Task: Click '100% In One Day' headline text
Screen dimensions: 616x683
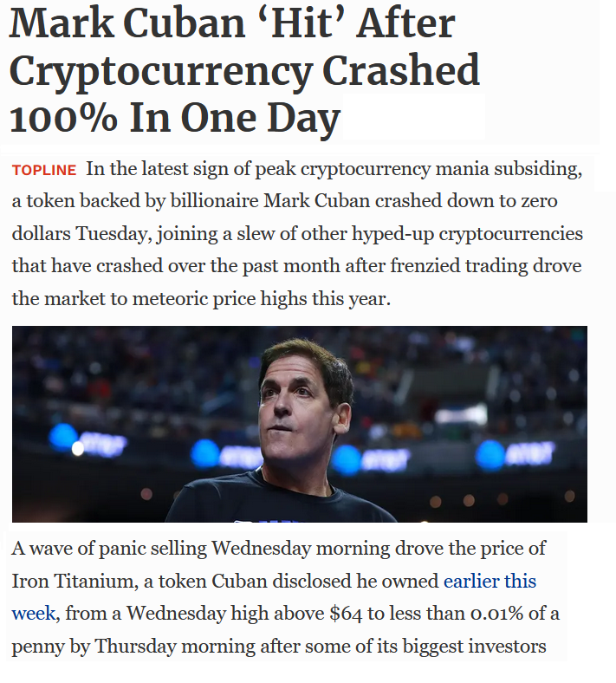Action: click(174, 118)
